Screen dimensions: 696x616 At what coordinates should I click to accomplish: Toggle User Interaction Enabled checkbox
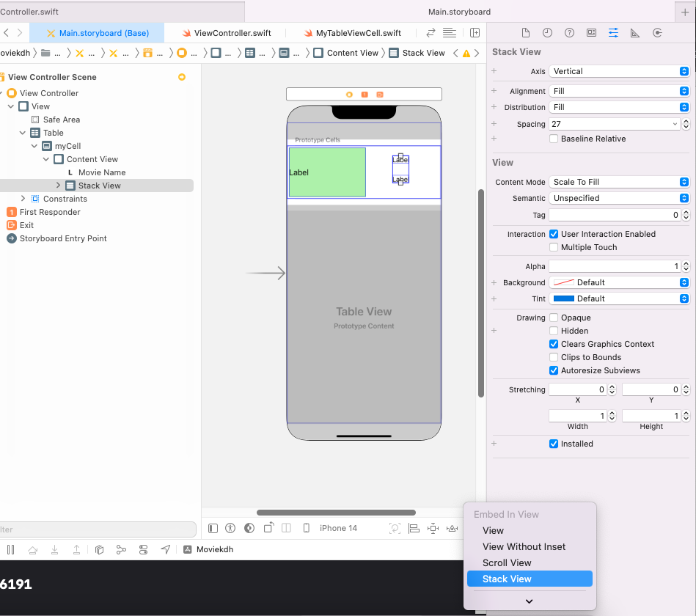[554, 234]
